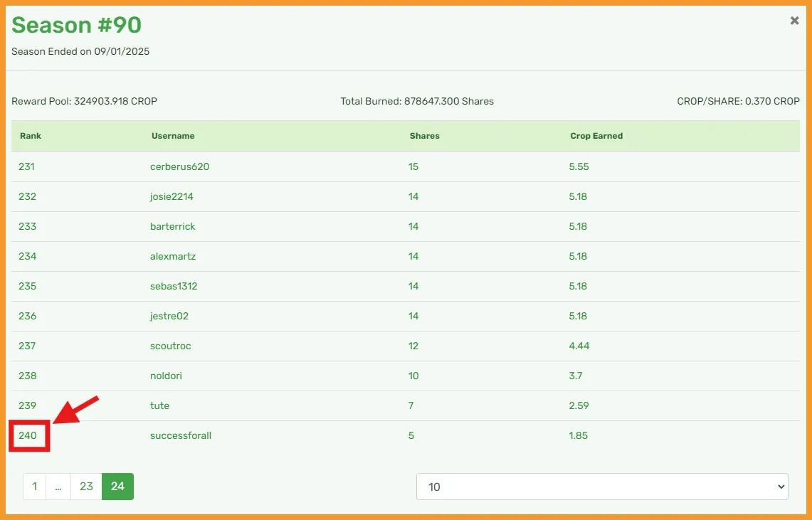Go to pagination page 1
Image resolution: width=812 pixels, height=520 pixels.
pyautogui.click(x=35, y=487)
